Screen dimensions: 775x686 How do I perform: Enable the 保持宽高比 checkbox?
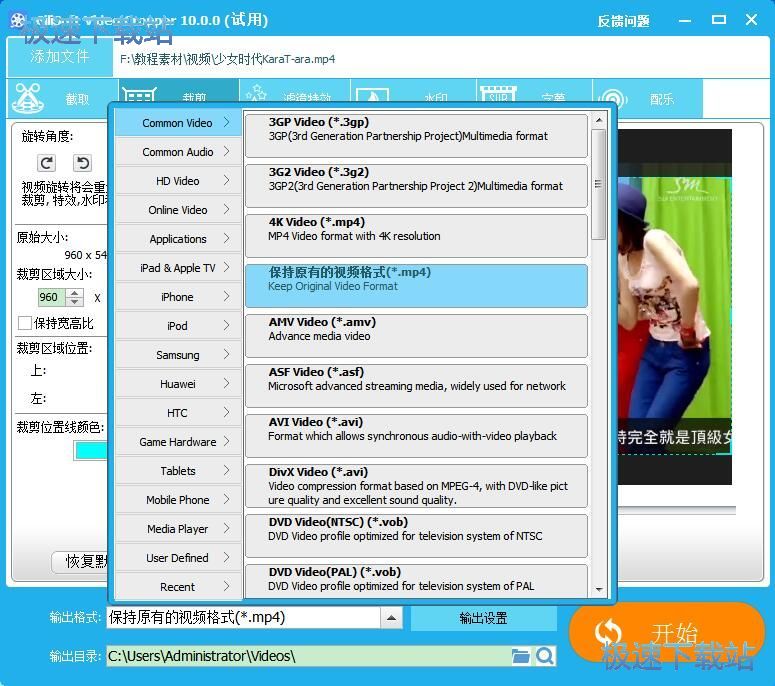tap(24, 323)
